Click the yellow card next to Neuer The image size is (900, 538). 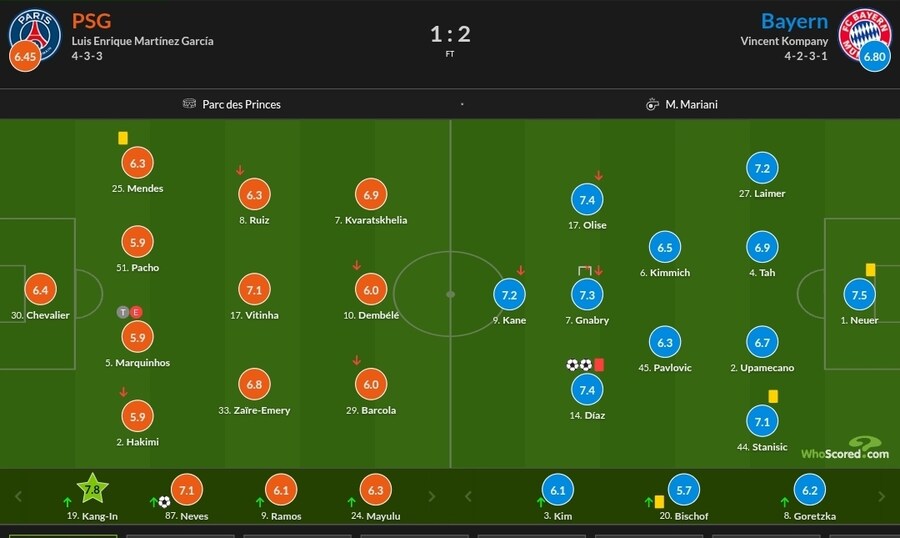pyautogui.click(x=871, y=270)
